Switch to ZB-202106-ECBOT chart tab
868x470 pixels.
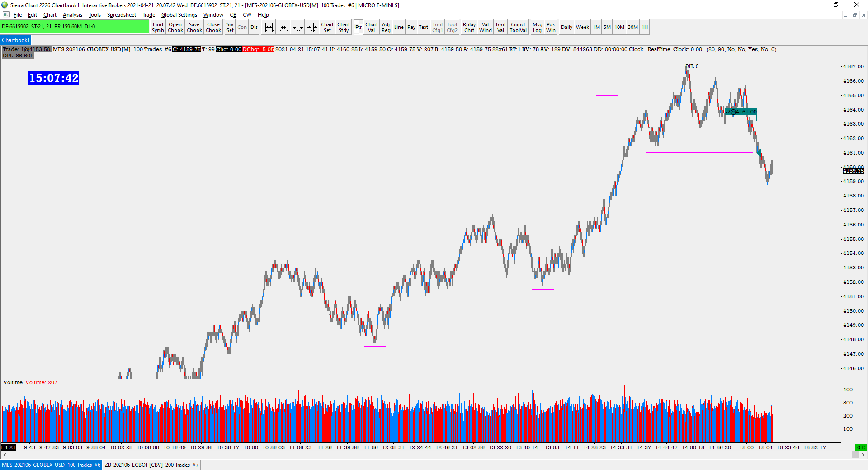(151, 465)
